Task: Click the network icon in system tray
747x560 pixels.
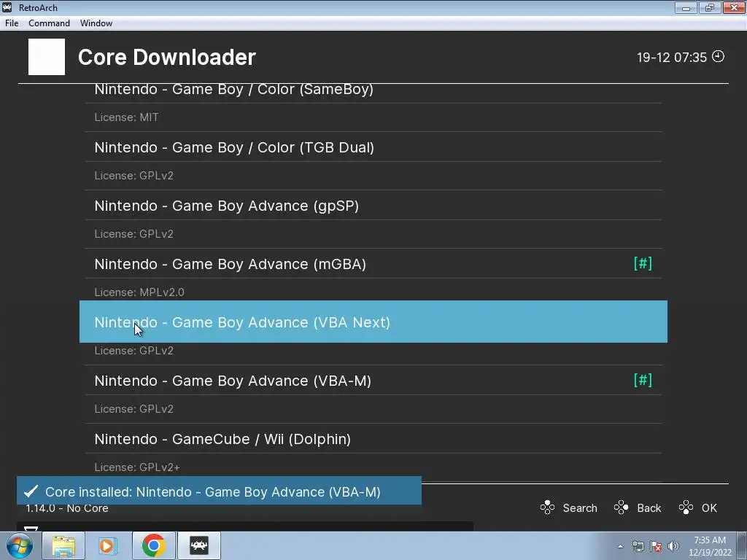Action: 638,546
